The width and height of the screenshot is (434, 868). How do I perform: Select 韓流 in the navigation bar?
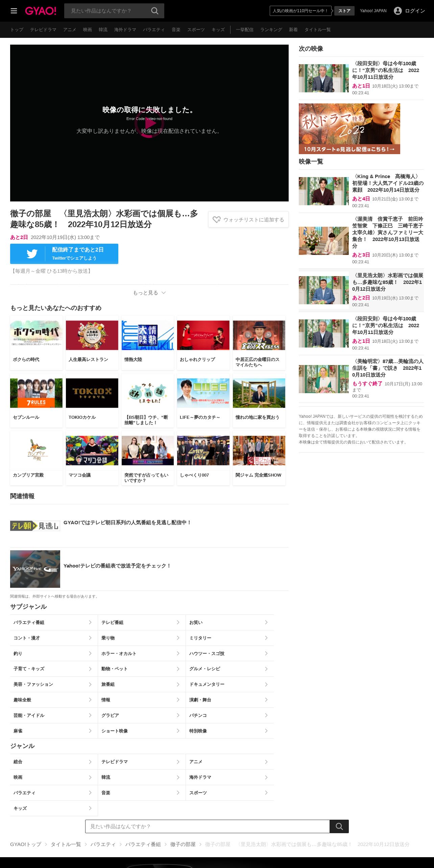103,30
